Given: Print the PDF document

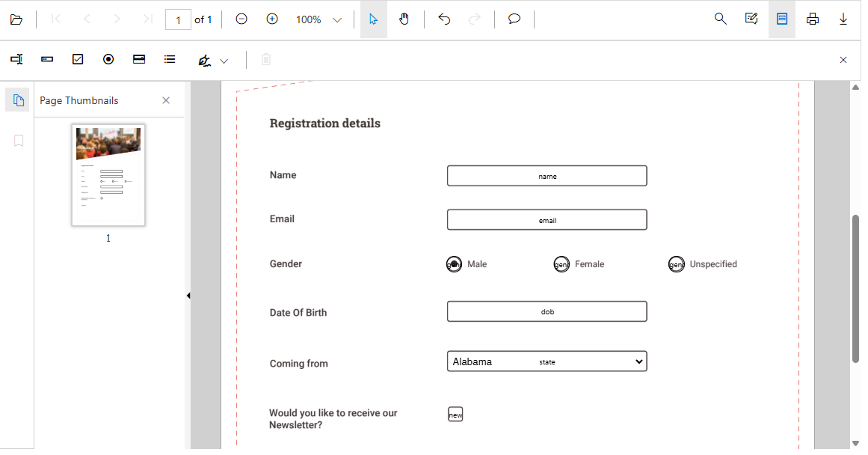Looking at the screenshot, I should coord(812,19).
